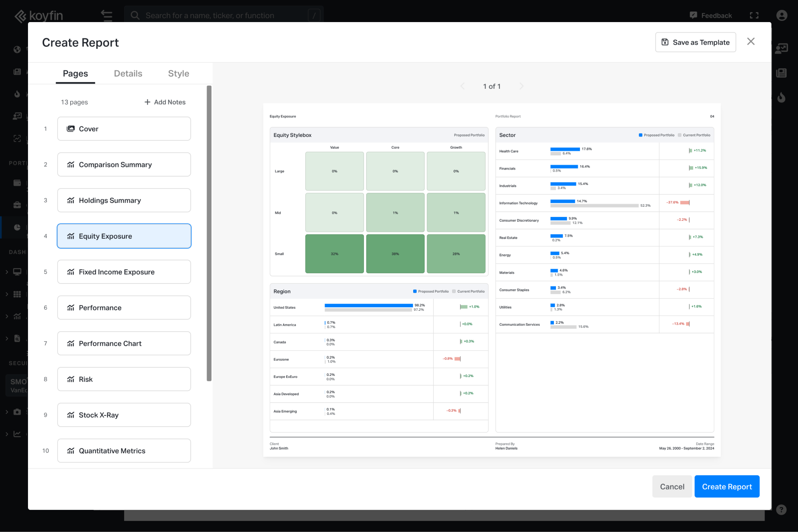This screenshot has width=798, height=532.
Task: Click the Communication Services sector row label
Action: [x=519, y=325]
